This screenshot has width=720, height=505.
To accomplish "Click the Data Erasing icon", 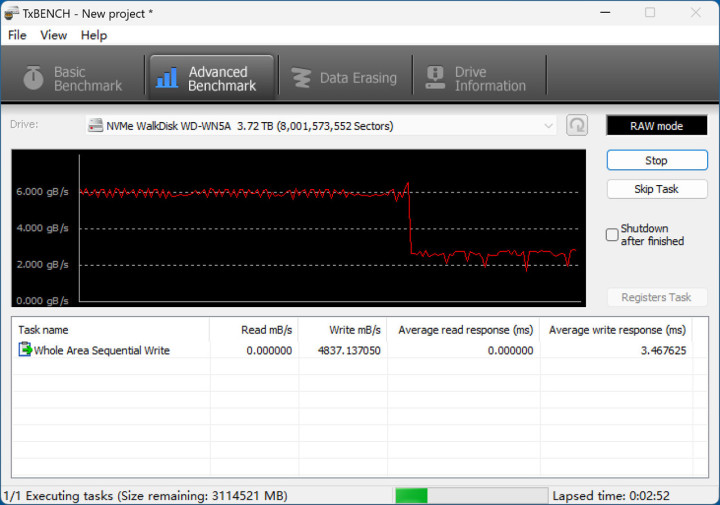I will tap(301, 78).
